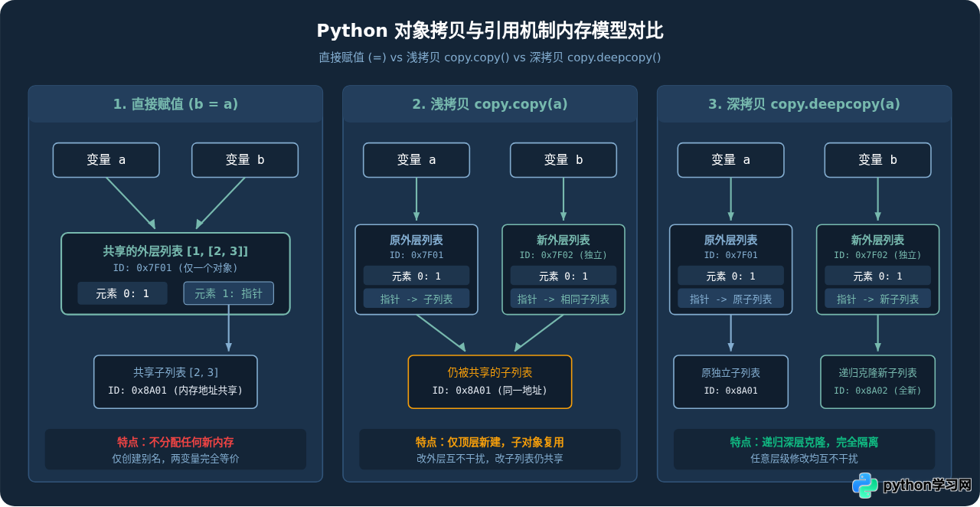Select "元素 0: 1" in 深拷贝 新外层列表
980x507 pixels.
pyautogui.click(x=877, y=276)
